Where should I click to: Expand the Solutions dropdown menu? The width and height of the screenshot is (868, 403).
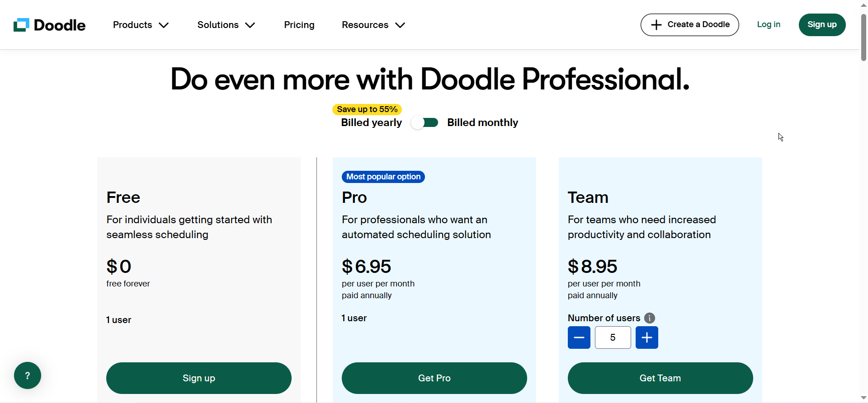tap(226, 25)
